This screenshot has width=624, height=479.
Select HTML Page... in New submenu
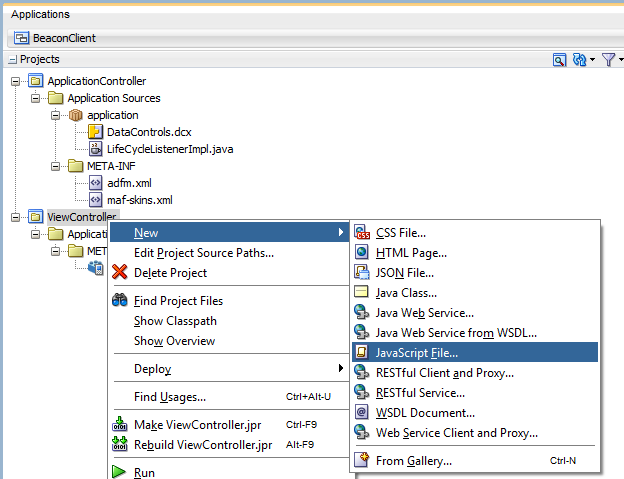pos(475,253)
